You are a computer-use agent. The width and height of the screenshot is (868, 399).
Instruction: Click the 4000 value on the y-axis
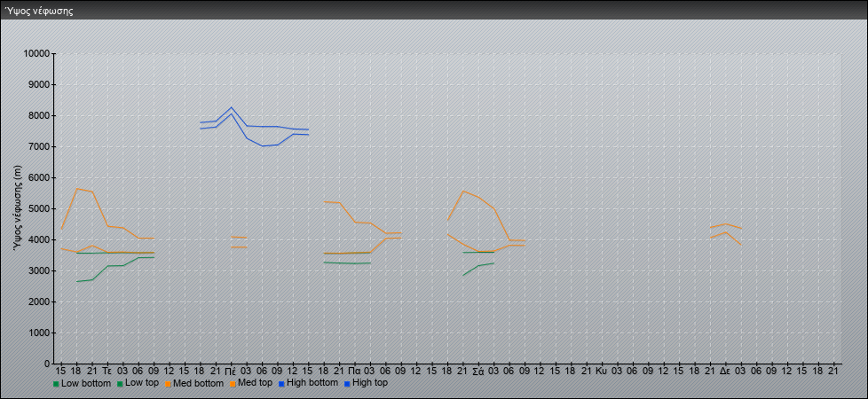[x=39, y=239]
